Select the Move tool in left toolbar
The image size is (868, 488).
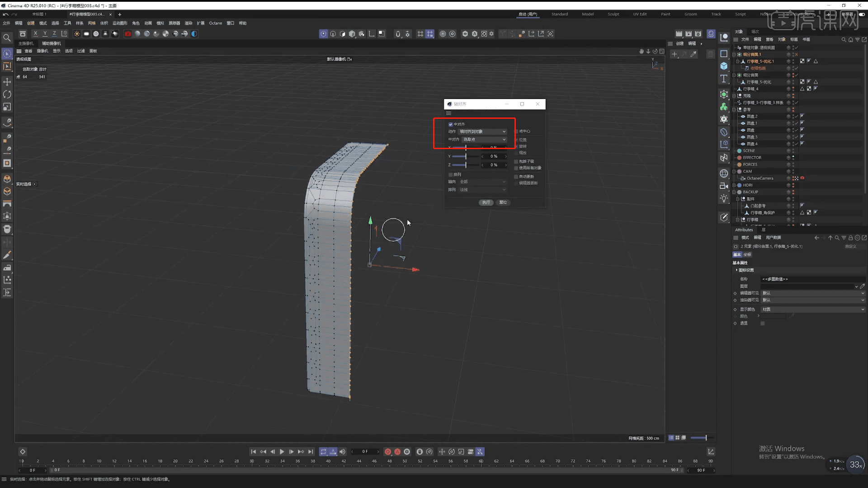pyautogui.click(x=7, y=82)
